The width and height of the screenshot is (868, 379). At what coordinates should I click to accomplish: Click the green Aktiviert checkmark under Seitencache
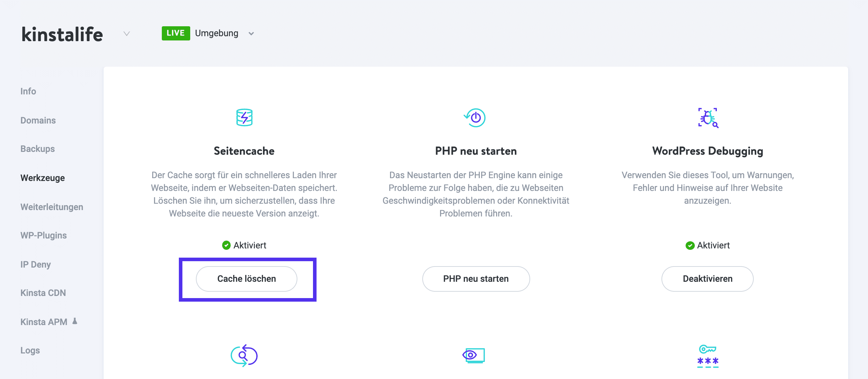(226, 245)
